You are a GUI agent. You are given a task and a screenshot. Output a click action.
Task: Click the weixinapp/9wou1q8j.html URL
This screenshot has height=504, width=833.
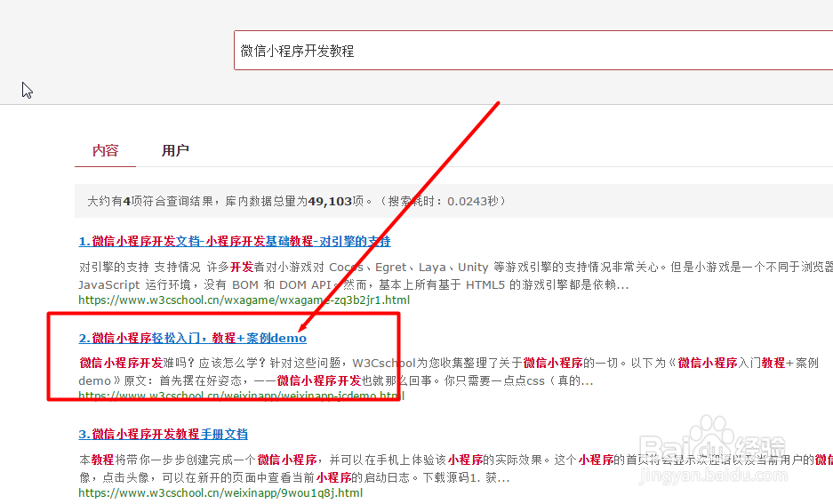[x=220, y=492]
